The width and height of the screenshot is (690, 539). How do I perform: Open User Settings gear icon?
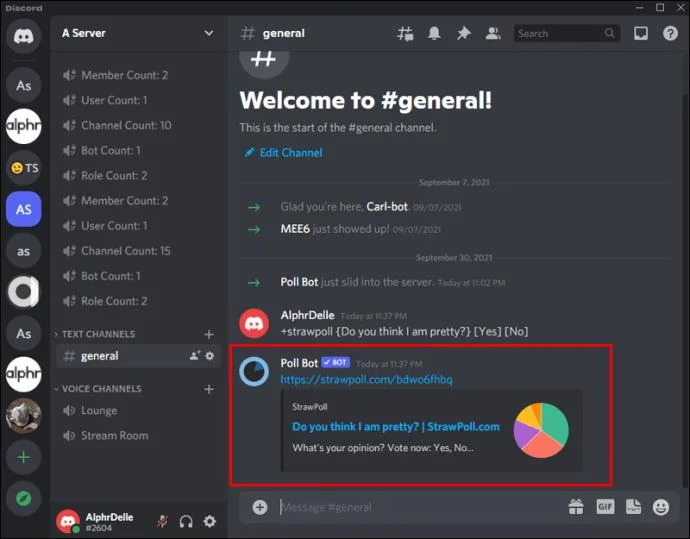(210, 521)
